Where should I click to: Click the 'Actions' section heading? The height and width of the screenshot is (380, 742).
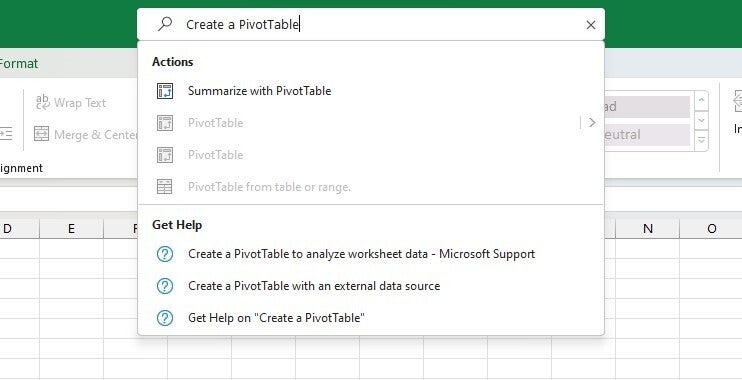tap(172, 62)
